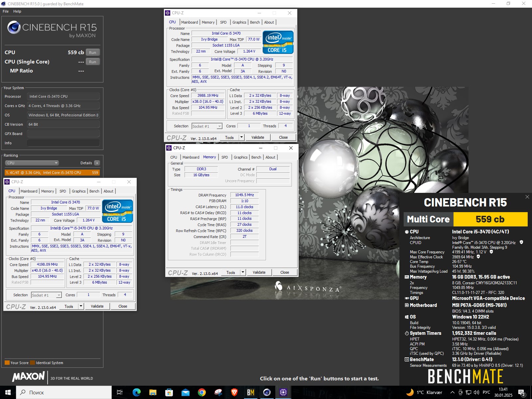The image size is (532, 399).
Task: Expand Tools dropdown arrow in Memory CPU-Z window
Action: point(243,272)
